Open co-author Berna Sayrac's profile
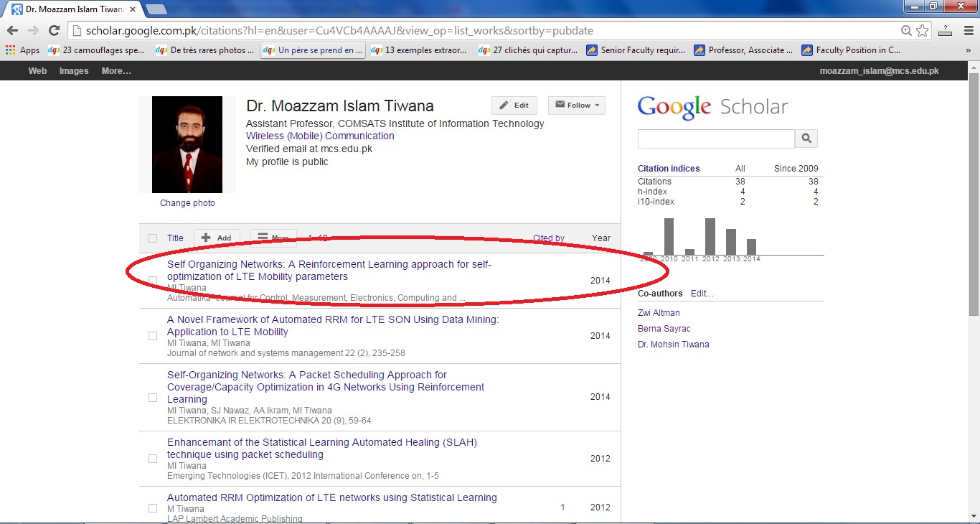 664,329
